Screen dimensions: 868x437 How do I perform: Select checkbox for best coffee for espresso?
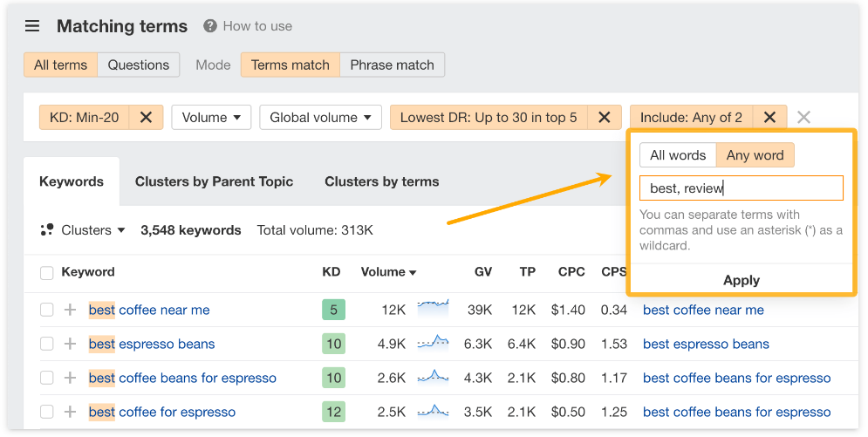click(47, 412)
